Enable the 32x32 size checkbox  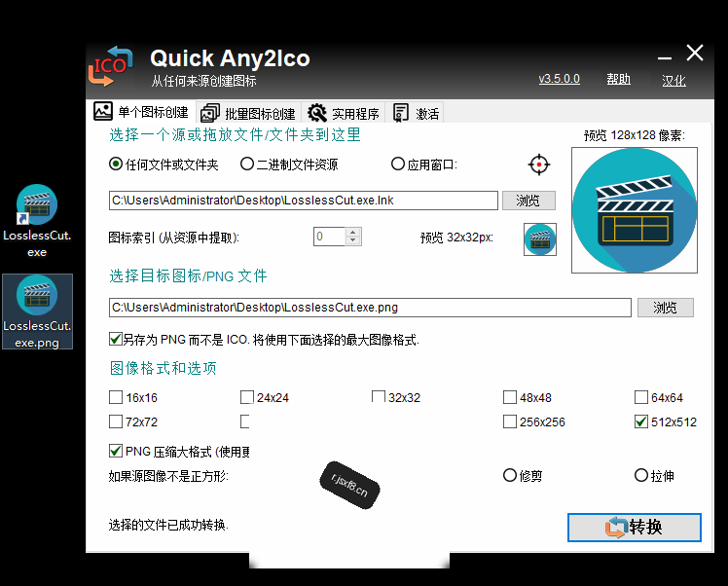click(379, 397)
